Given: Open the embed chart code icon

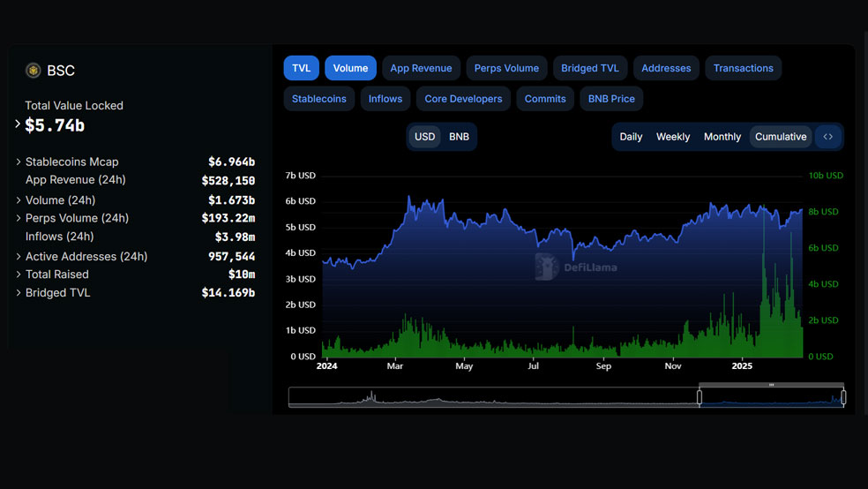Looking at the screenshot, I should pyautogui.click(x=827, y=137).
